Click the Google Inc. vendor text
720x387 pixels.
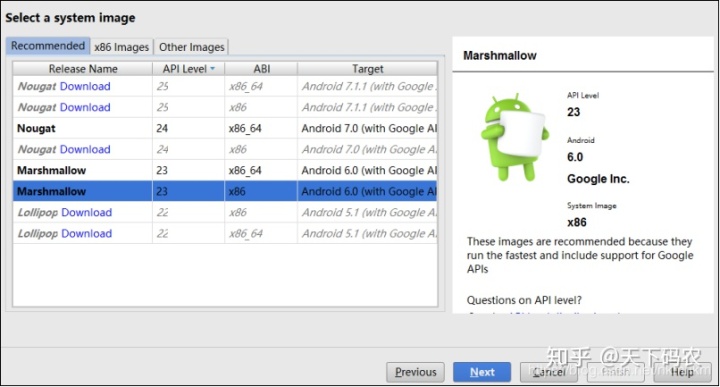(598, 179)
